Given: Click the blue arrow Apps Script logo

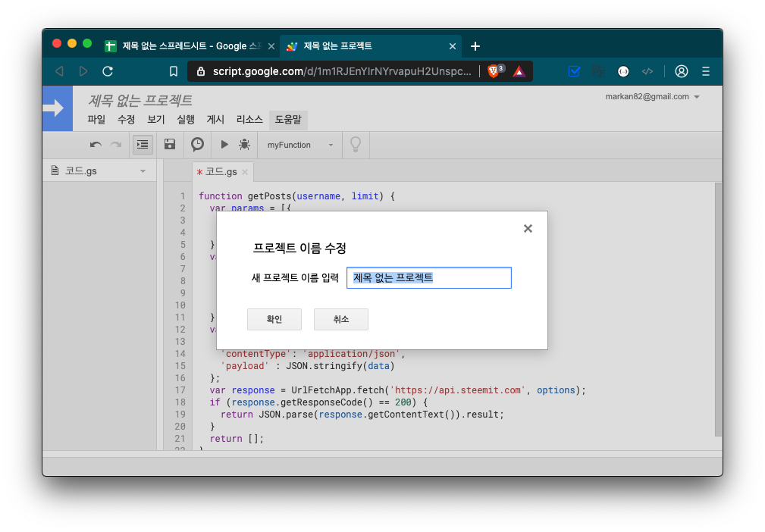Looking at the screenshot, I should click(x=57, y=108).
